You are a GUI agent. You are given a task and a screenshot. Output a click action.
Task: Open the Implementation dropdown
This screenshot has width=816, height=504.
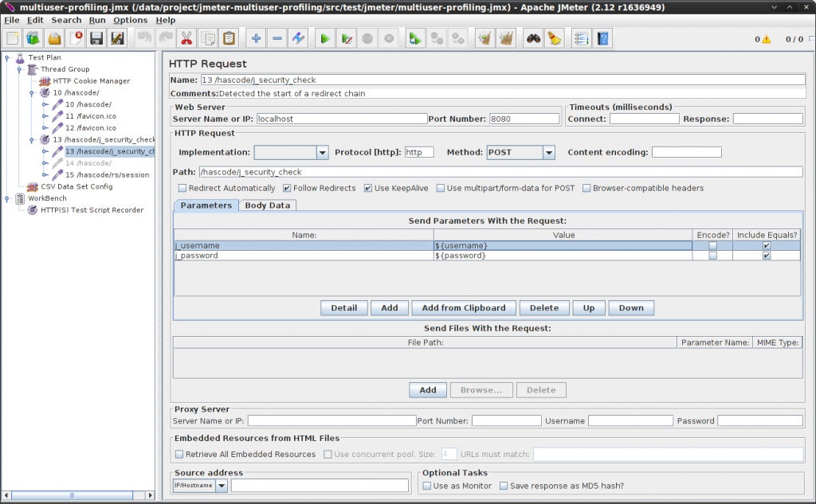pyautogui.click(x=322, y=152)
